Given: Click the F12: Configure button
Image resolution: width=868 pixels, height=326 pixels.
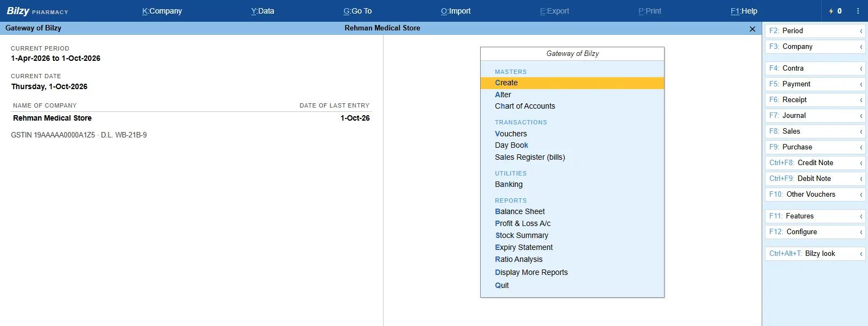Looking at the screenshot, I should [815, 232].
